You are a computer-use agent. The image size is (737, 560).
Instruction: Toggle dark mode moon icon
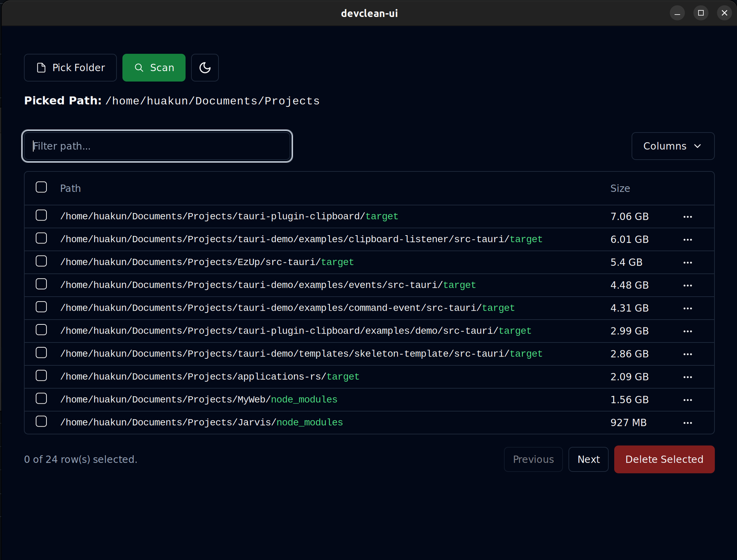tap(205, 67)
